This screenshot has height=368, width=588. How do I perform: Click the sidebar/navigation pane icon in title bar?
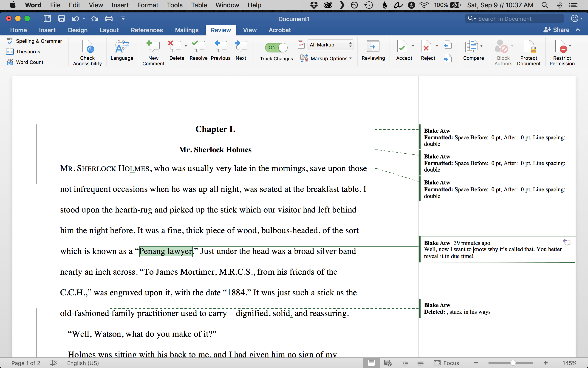pos(47,18)
